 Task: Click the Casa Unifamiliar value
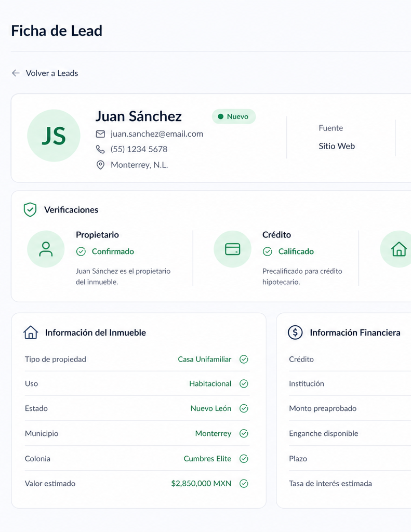pyautogui.click(x=205, y=360)
